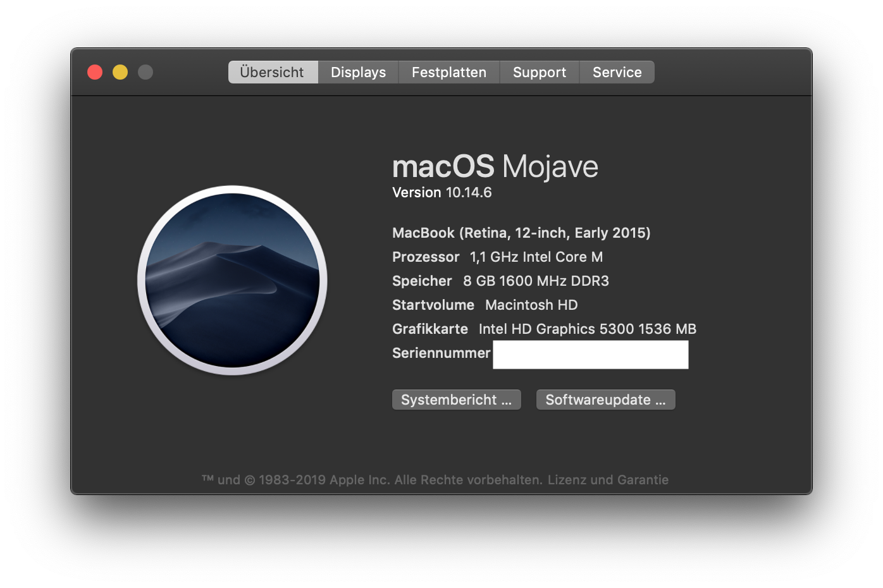Go to the Support tab

[x=540, y=72]
